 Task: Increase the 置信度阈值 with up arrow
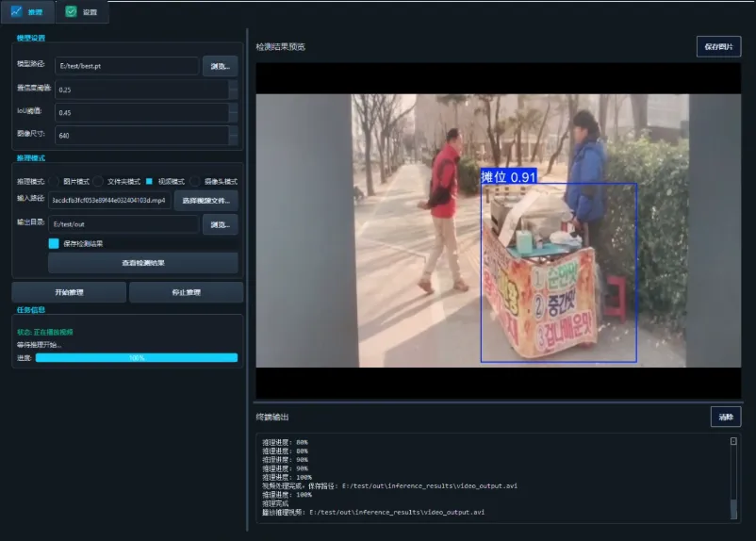click(234, 85)
